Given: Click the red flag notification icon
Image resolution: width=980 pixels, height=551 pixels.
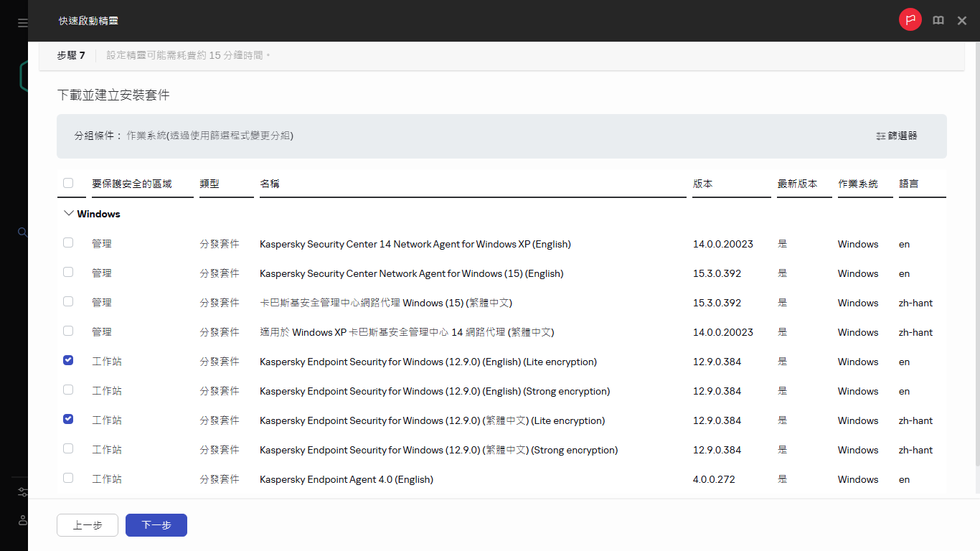Looking at the screenshot, I should click(x=910, y=20).
